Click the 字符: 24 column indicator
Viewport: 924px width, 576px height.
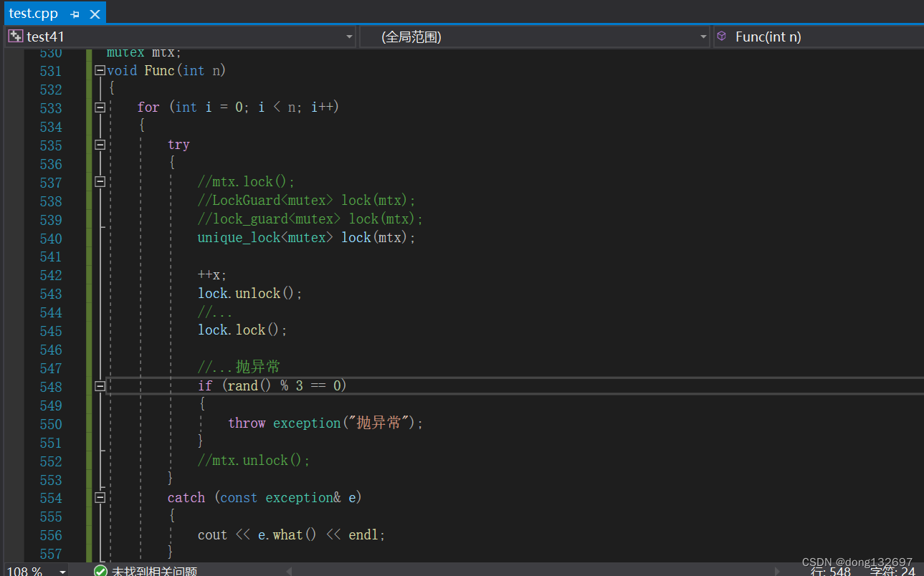[x=892, y=571]
